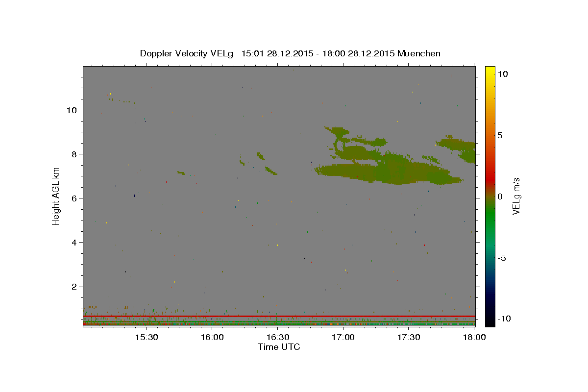Click the colorbar value 5
This screenshot has height=392, width=588.
pyautogui.click(x=500, y=135)
